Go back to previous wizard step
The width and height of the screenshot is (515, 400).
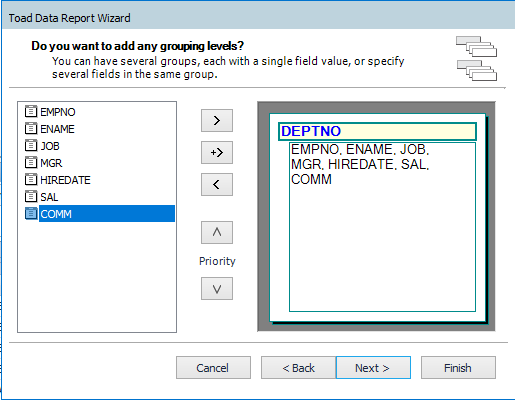tap(298, 368)
